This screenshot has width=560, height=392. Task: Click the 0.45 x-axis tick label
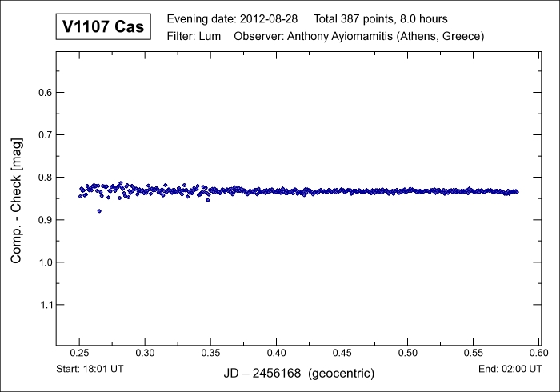point(342,353)
